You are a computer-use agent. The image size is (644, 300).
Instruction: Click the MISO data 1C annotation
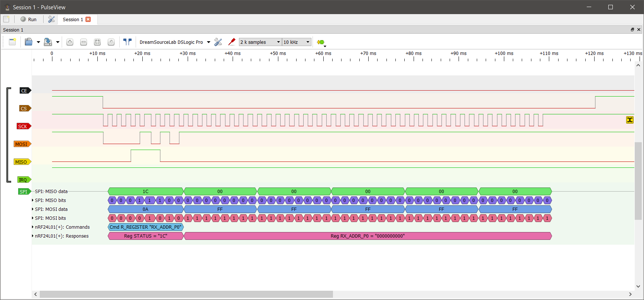tap(146, 192)
